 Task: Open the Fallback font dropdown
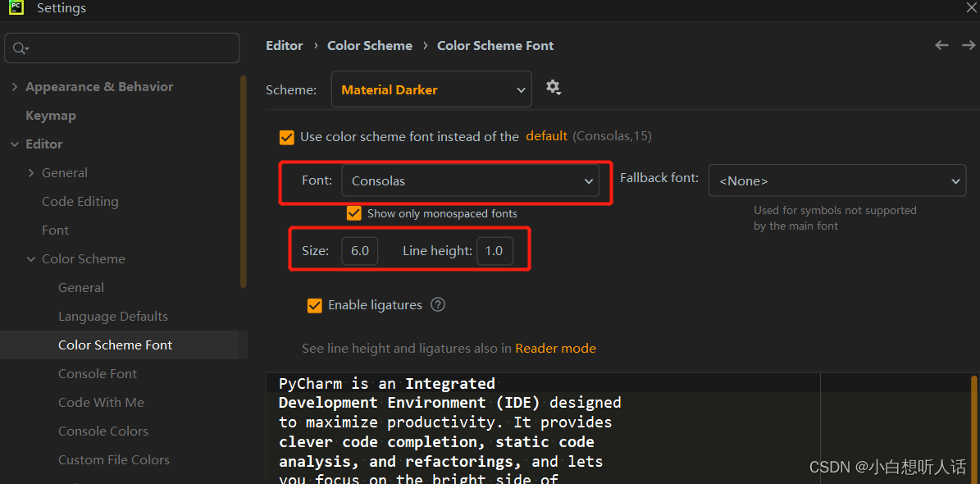point(836,181)
